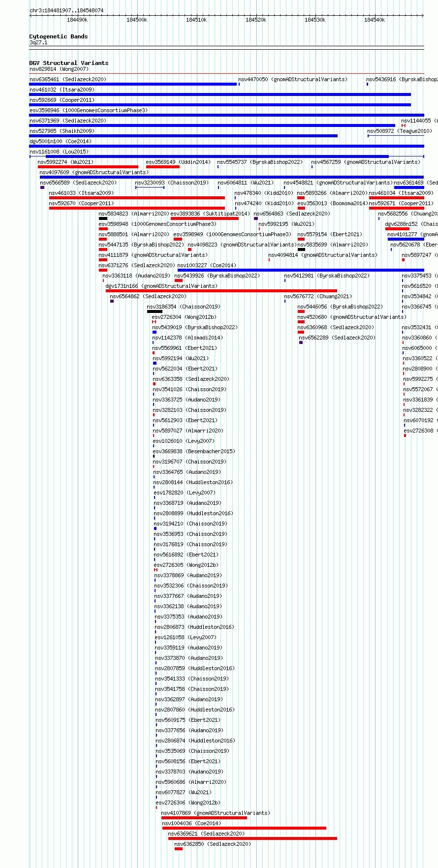
Task: Open dgv5001n100 (Coe2014) variant
Action: click(61, 141)
